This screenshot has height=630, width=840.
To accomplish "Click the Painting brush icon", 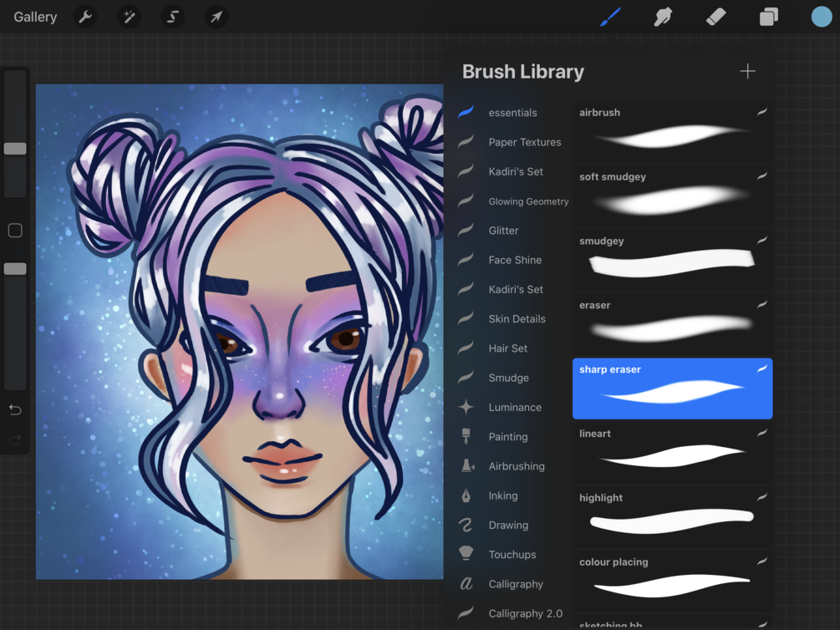I will tap(466, 436).
